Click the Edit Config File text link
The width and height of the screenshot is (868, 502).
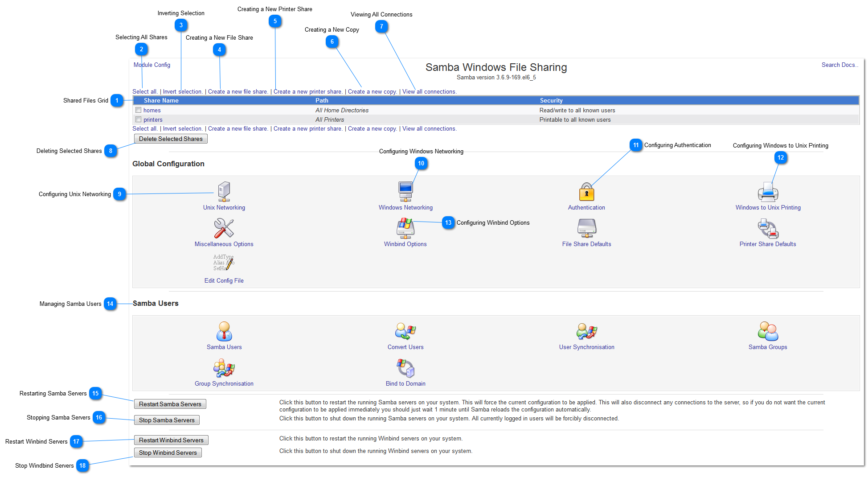pos(224,281)
